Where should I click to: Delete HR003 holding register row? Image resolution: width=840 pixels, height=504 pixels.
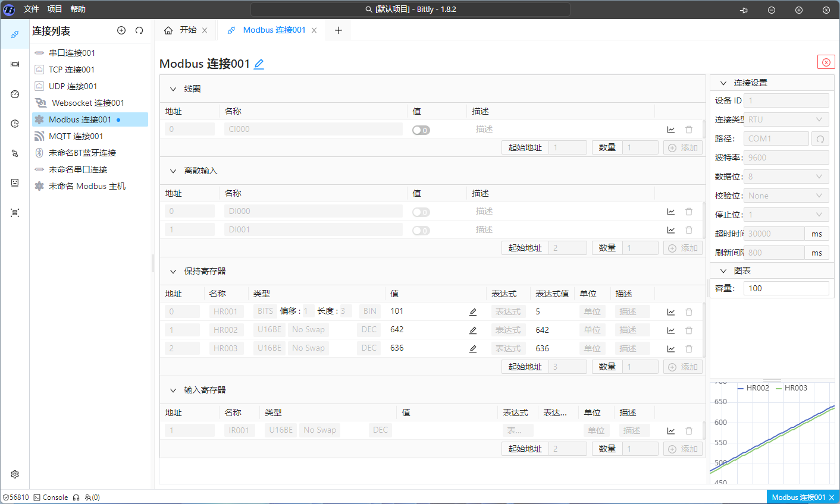click(x=689, y=349)
